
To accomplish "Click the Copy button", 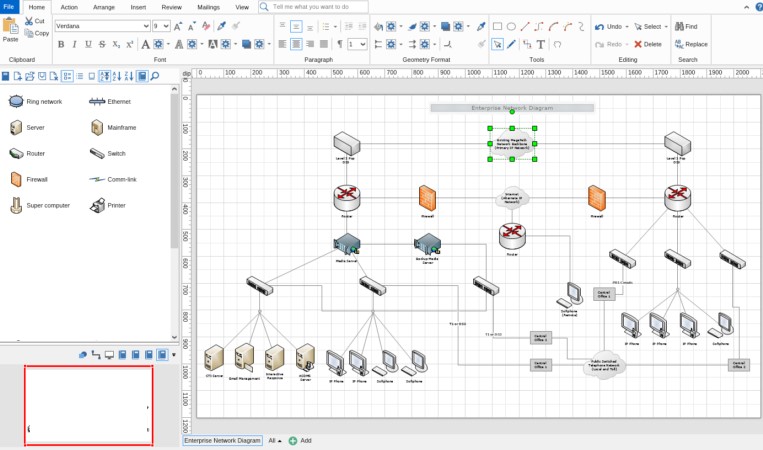I will pyautogui.click(x=37, y=33).
